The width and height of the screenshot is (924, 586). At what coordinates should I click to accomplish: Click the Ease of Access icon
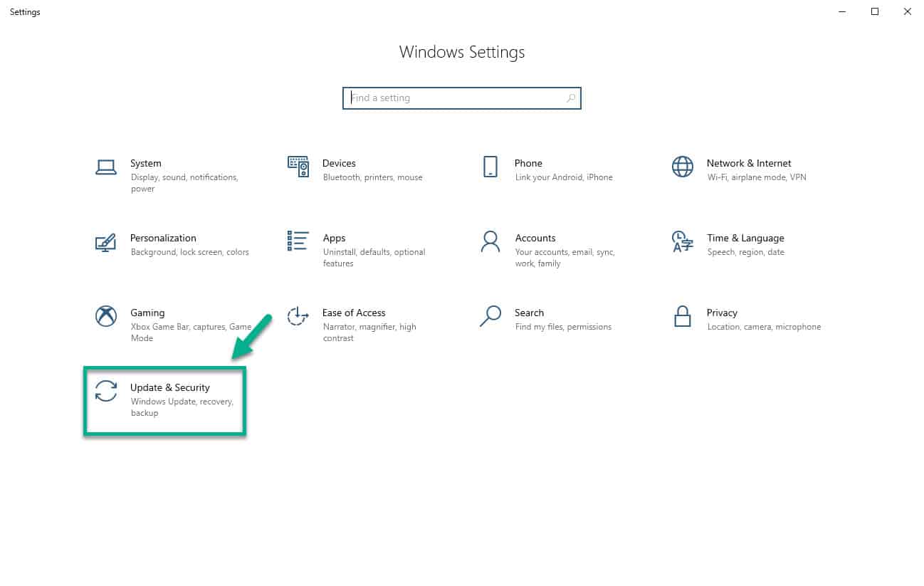[298, 316]
